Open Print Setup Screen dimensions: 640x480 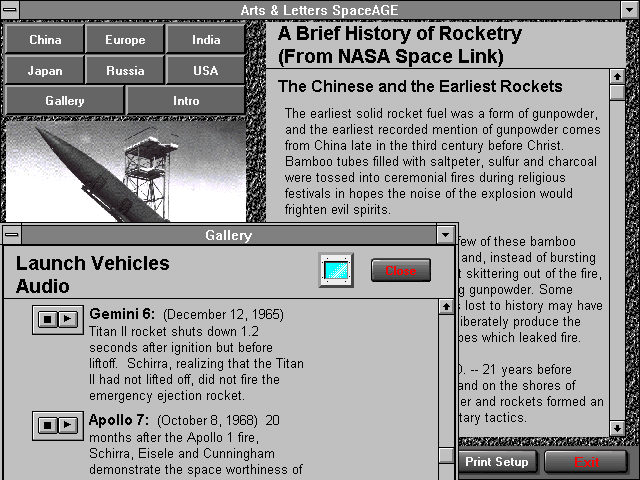(x=496, y=462)
